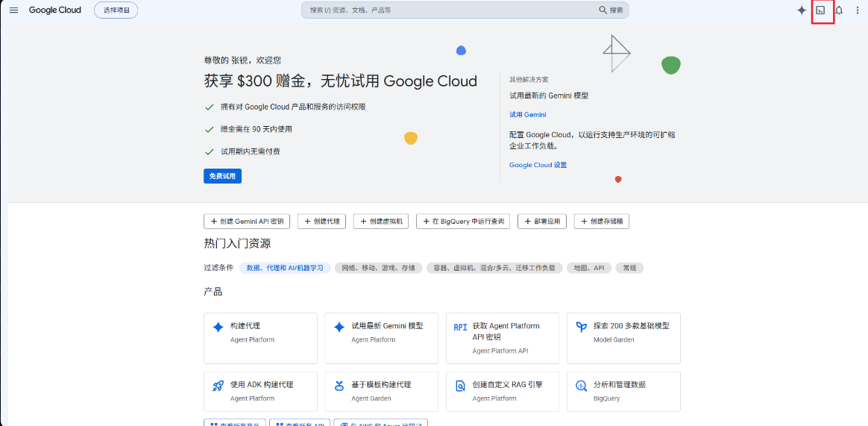Image resolution: width=868 pixels, height=426 pixels.
Task: Open the 探索 200 多款基础模型 card
Action: click(624, 338)
